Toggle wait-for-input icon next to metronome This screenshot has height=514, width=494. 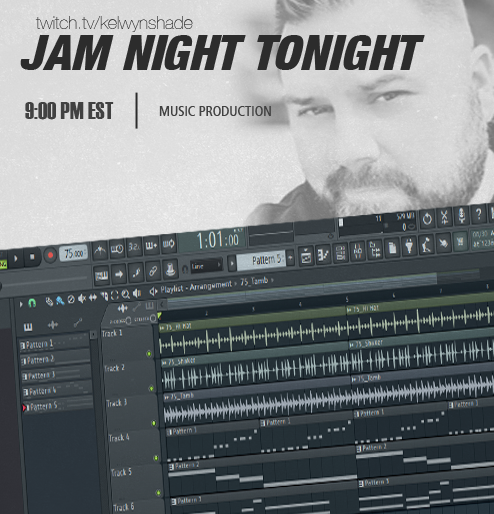tap(117, 249)
